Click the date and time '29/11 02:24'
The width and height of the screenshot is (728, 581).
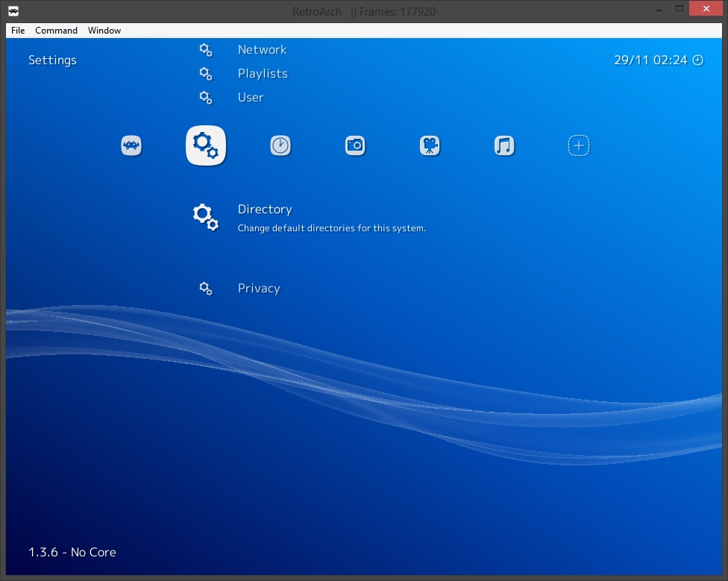[x=650, y=60]
